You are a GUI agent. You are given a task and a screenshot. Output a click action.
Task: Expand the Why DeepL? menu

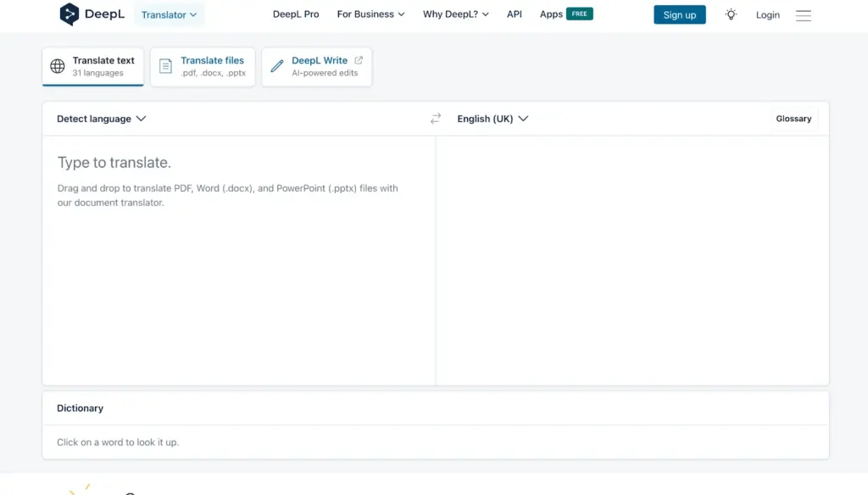455,14
